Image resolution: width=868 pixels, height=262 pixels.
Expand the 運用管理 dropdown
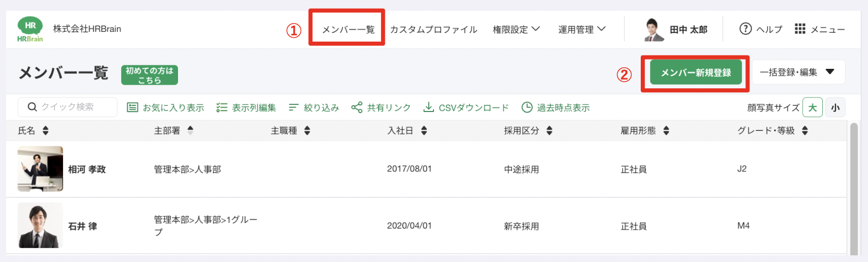click(x=582, y=29)
